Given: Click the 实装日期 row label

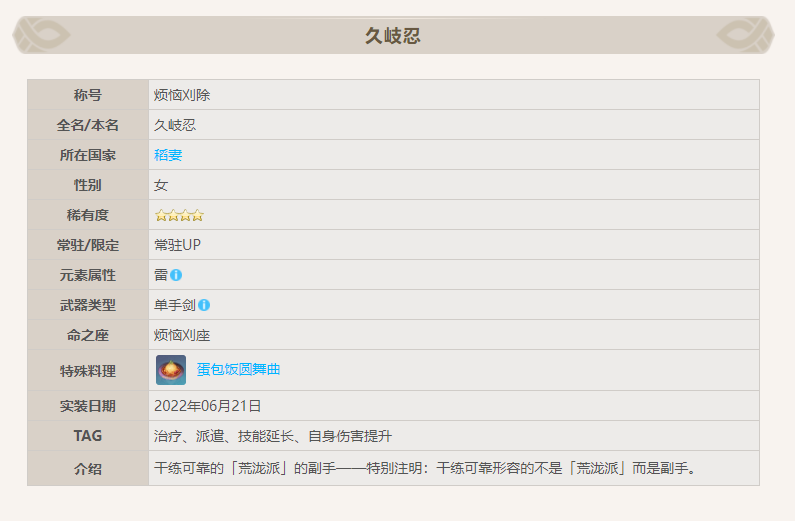Looking at the screenshot, I should click(x=88, y=406).
